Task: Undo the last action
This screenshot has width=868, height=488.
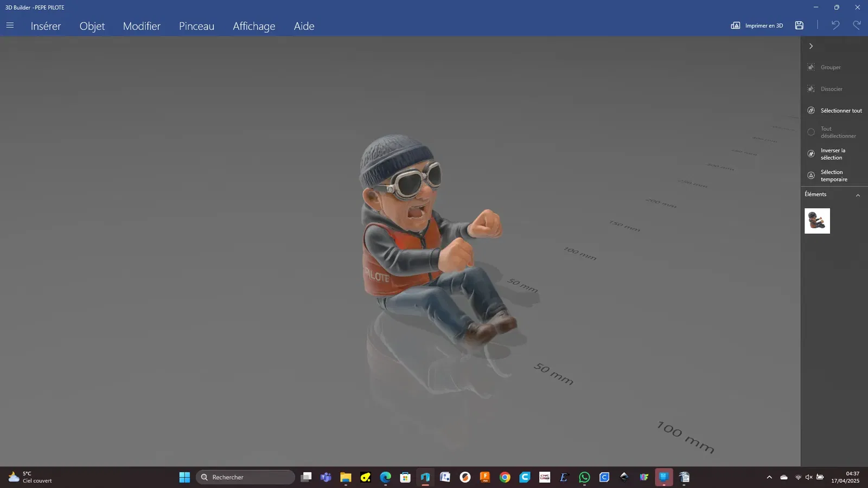Action: point(835,25)
